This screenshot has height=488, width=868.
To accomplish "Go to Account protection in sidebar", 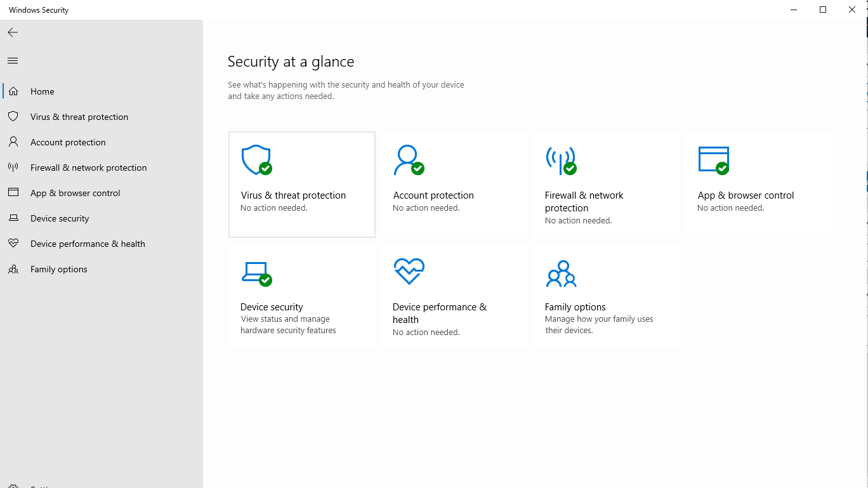I will click(x=68, y=142).
